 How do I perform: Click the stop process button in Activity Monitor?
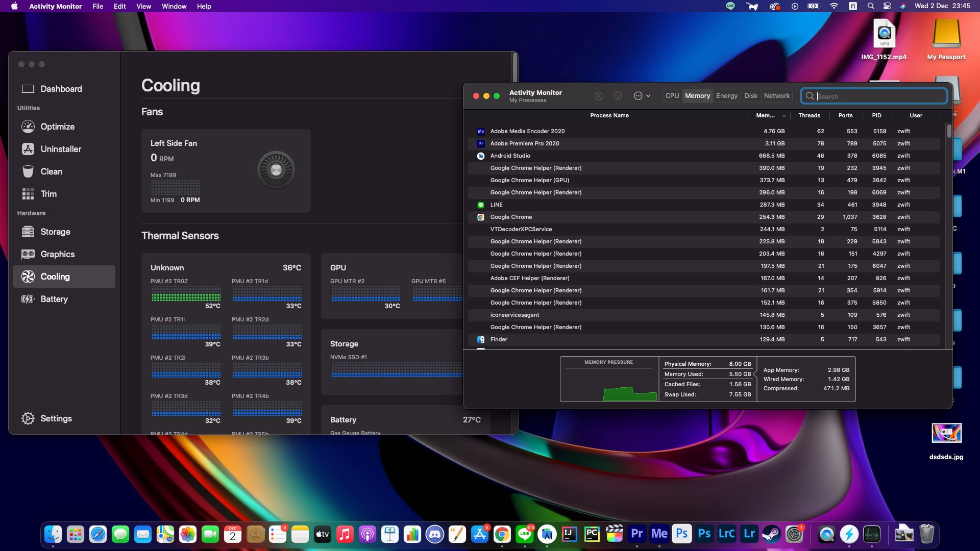599,96
